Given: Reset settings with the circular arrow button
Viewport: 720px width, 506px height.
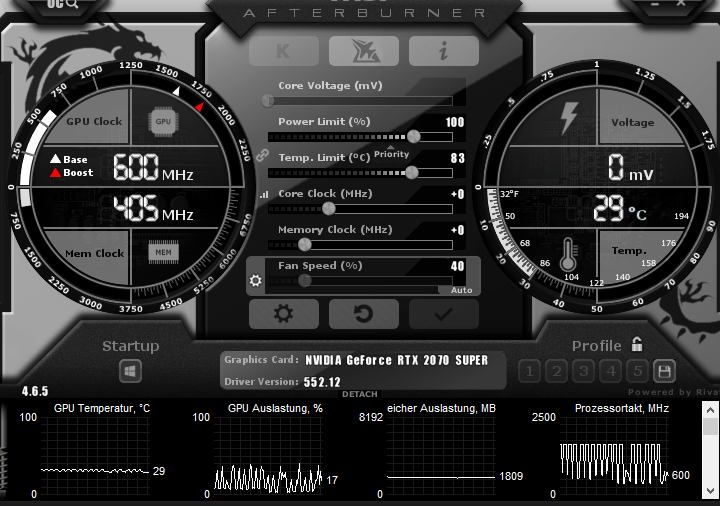Looking at the screenshot, I should 364,314.
